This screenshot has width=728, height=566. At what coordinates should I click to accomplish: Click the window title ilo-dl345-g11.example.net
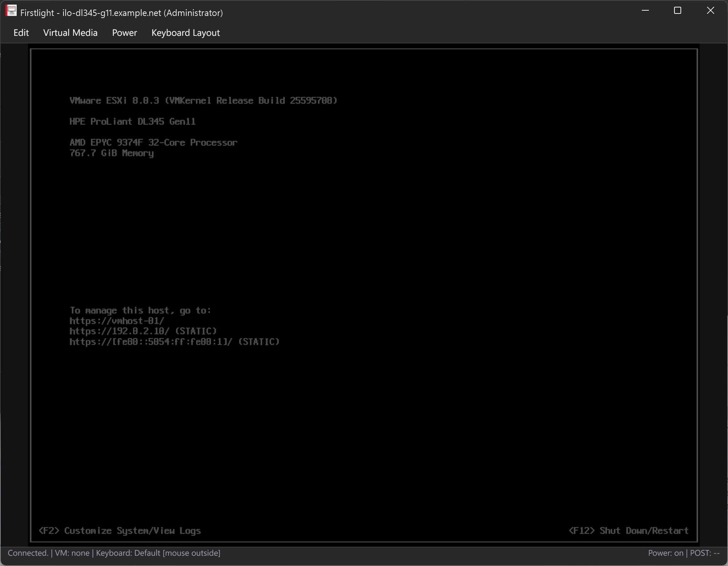pyautogui.click(x=122, y=13)
